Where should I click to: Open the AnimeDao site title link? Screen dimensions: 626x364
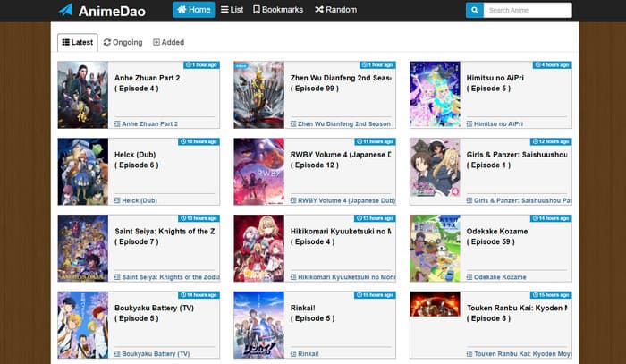click(x=112, y=11)
